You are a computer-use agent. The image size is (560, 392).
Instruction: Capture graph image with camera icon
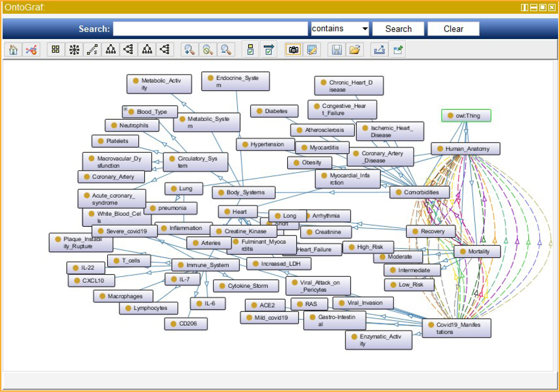293,50
